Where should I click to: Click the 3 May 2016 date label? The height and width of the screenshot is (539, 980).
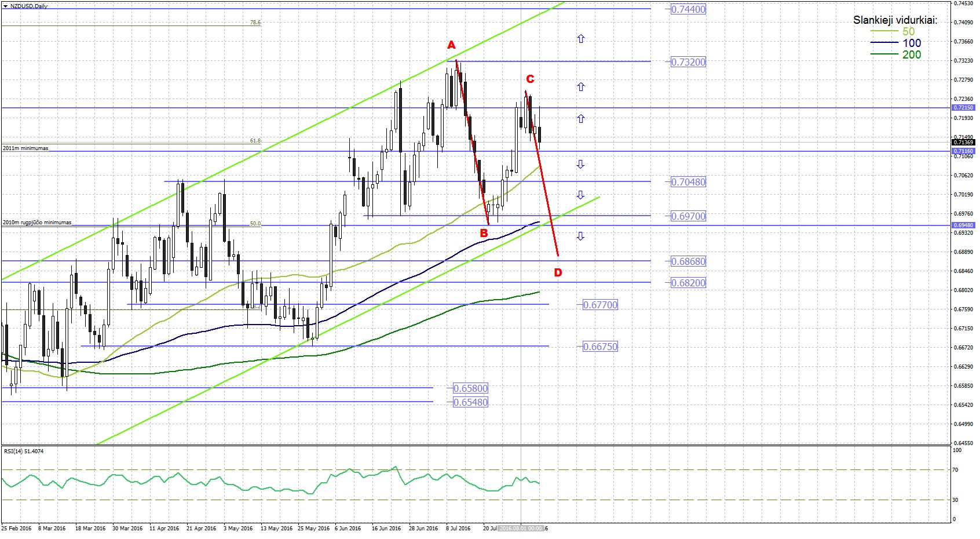tap(238, 529)
